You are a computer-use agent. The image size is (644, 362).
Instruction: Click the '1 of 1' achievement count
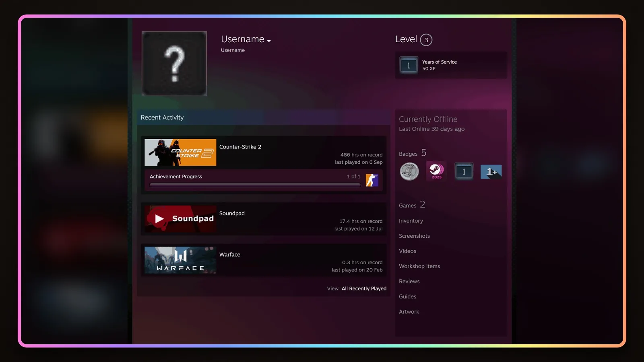353,177
